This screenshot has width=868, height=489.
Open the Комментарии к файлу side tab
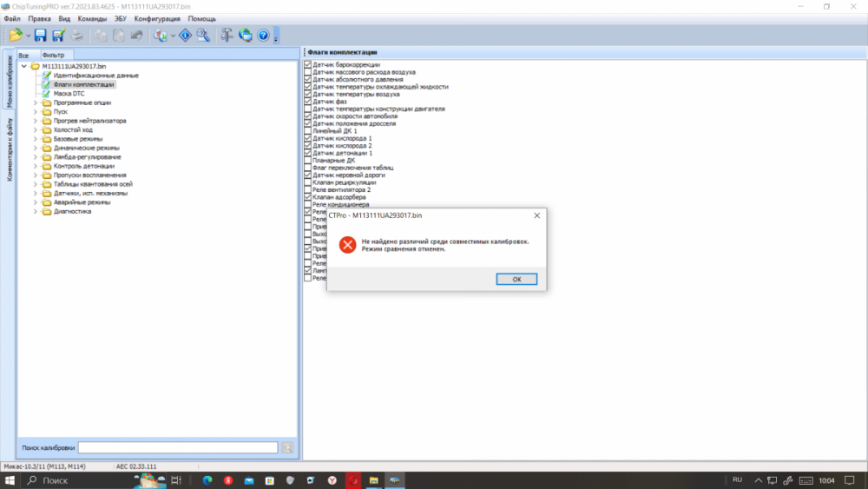[x=10, y=149]
